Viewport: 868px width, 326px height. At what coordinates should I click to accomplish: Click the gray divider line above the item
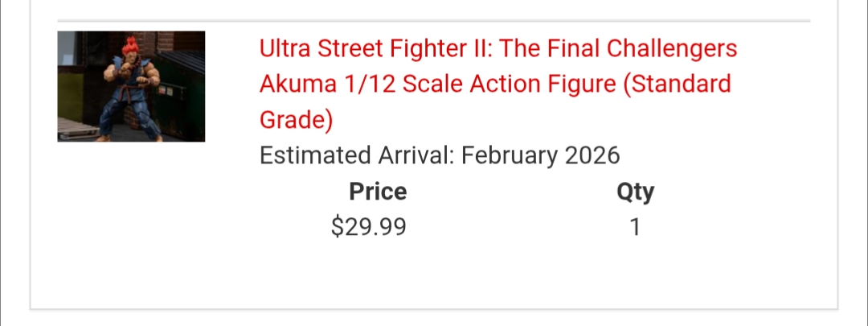pos(434,21)
